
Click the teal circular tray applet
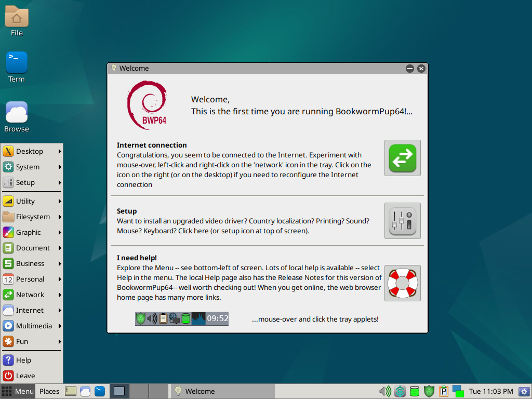(400, 391)
